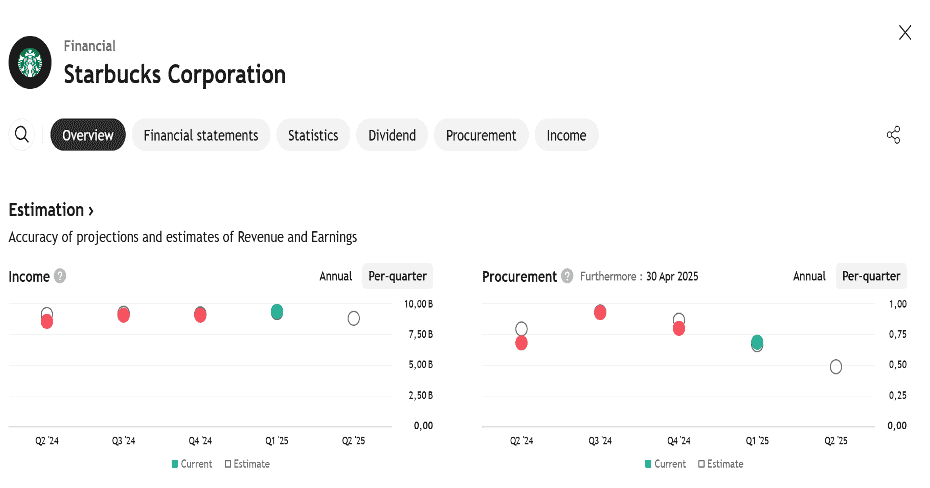
Task: Select Per-quarter in the Income chart
Action: [397, 276]
